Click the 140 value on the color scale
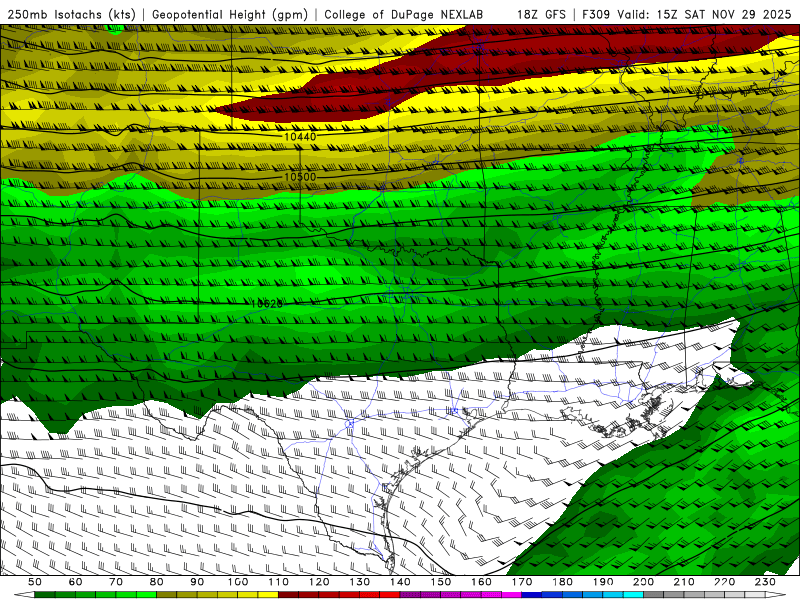 pyautogui.click(x=400, y=582)
